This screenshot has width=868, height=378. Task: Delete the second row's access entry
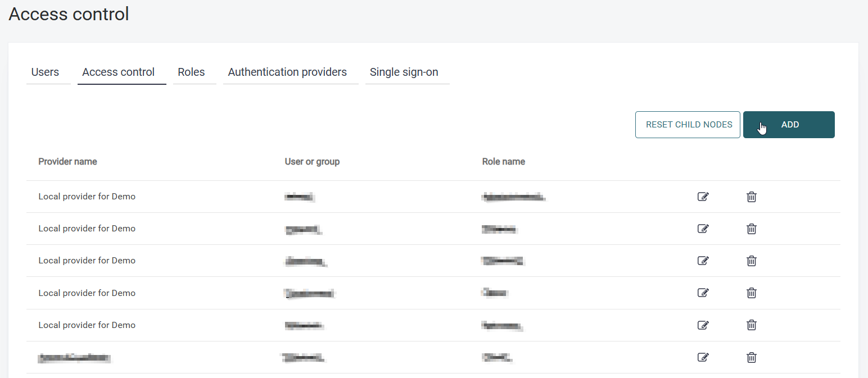[751, 229]
